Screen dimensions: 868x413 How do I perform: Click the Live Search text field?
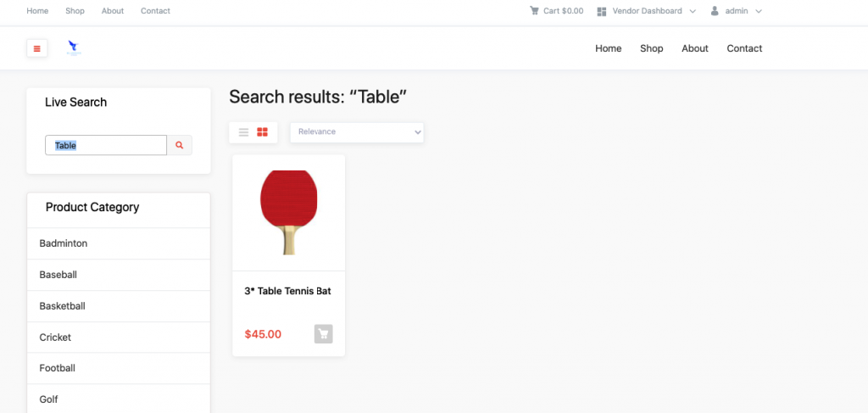tap(106, 145)
